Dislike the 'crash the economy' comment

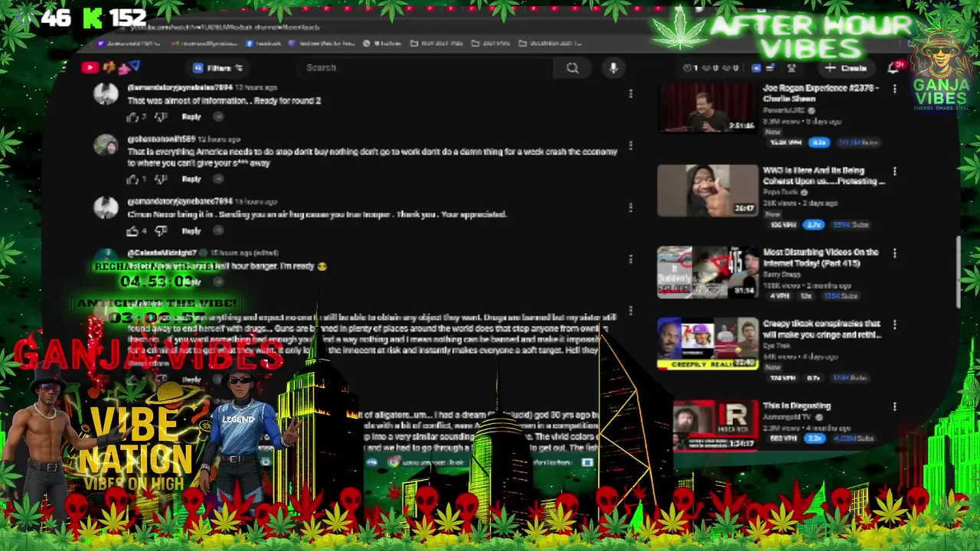click(x=161, y=179)
